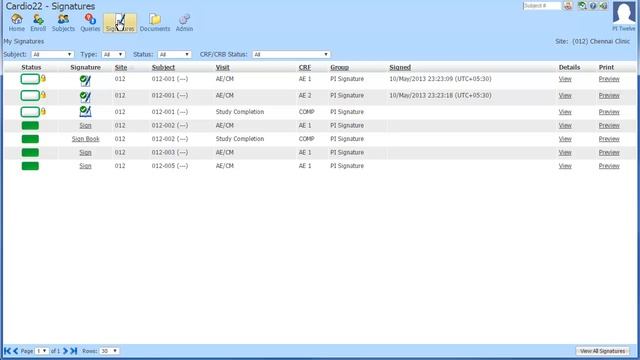
Task: Click signed icon for 012-001 AE 2 row
Action: [85, 97]
